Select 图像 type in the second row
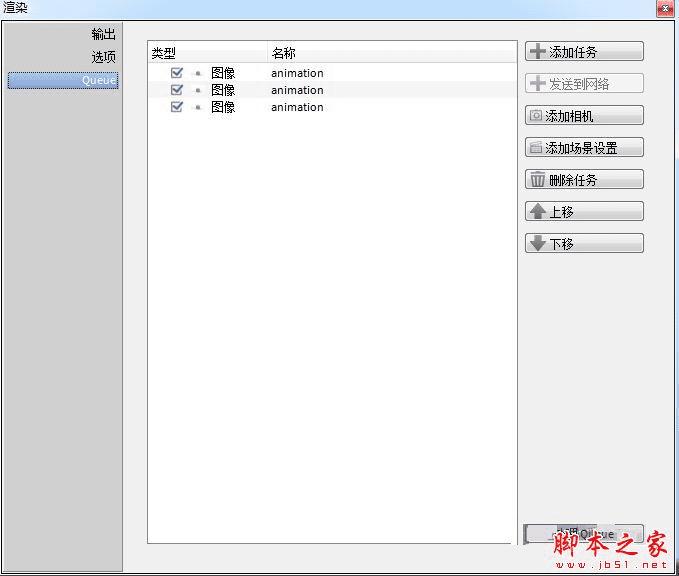 pyautogui.click(x=223, y=90)
